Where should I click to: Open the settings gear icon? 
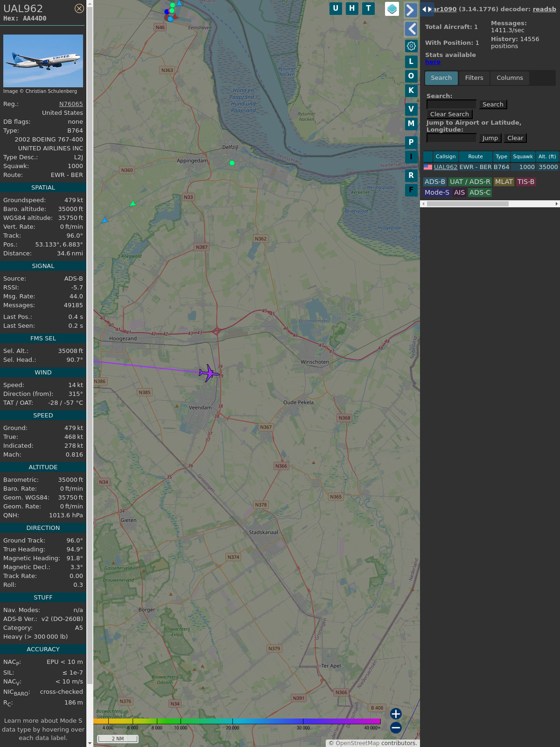[x=411, y=46]
